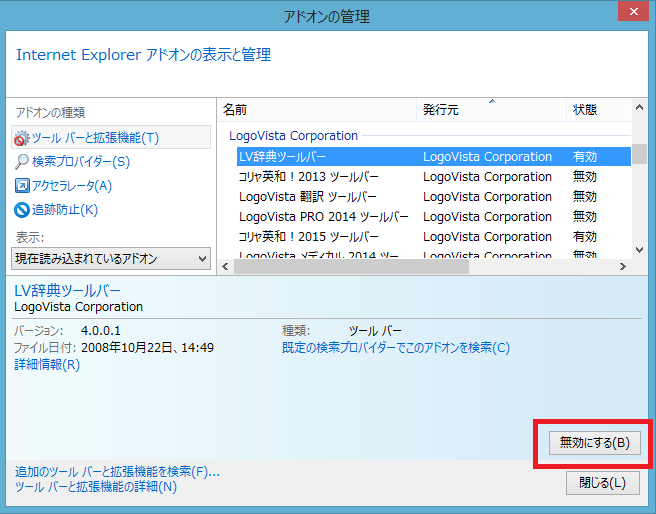The image size is (656, 514).
Task: Click the search providers magnifier icon
Action: (x=21, y=162)
